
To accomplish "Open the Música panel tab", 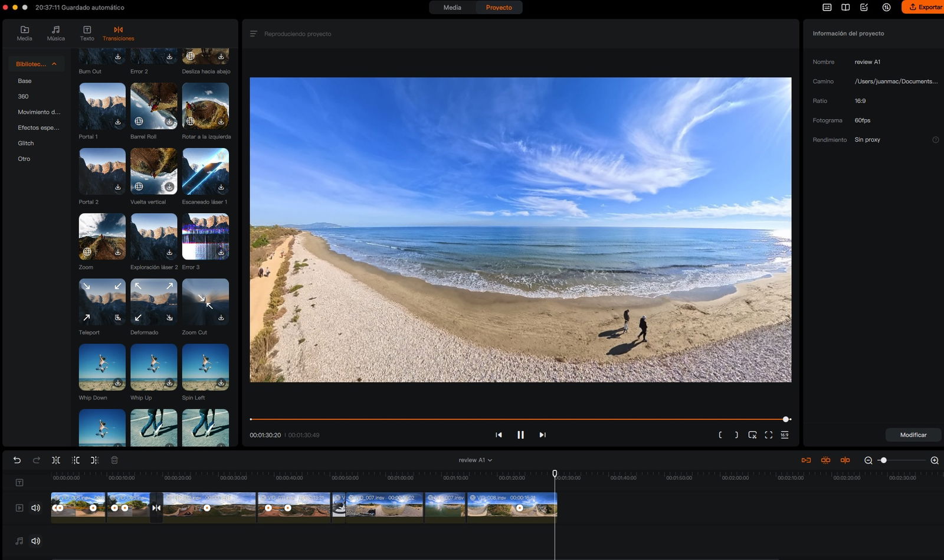I will [x=56, y=33].
